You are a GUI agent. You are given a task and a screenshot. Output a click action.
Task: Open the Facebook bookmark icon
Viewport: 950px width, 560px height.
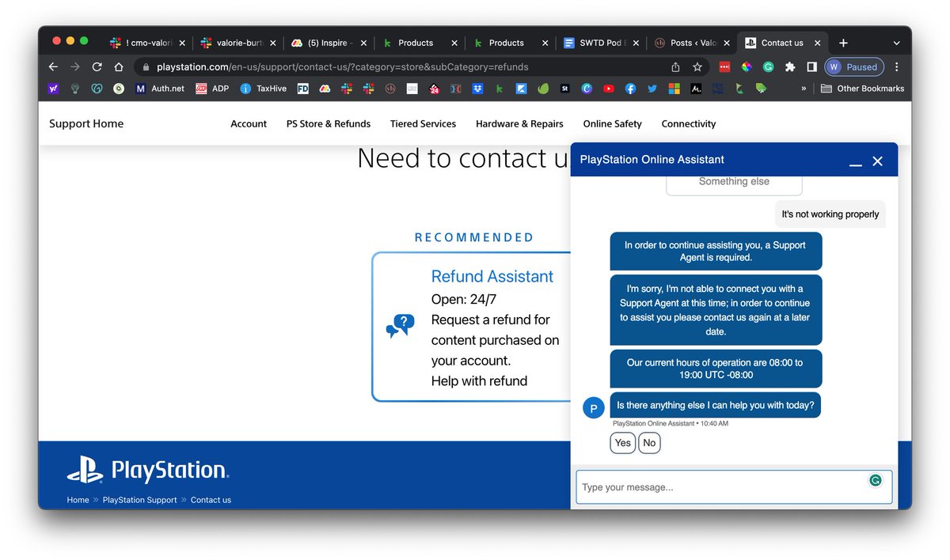tap(631, 89)
